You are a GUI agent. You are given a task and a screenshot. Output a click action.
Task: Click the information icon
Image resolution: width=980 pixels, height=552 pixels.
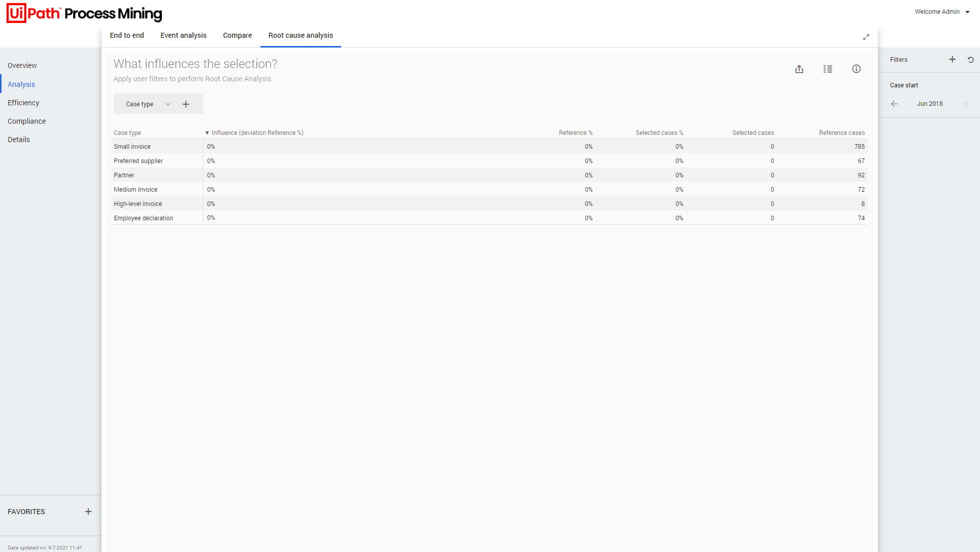(x=856, y=69)
